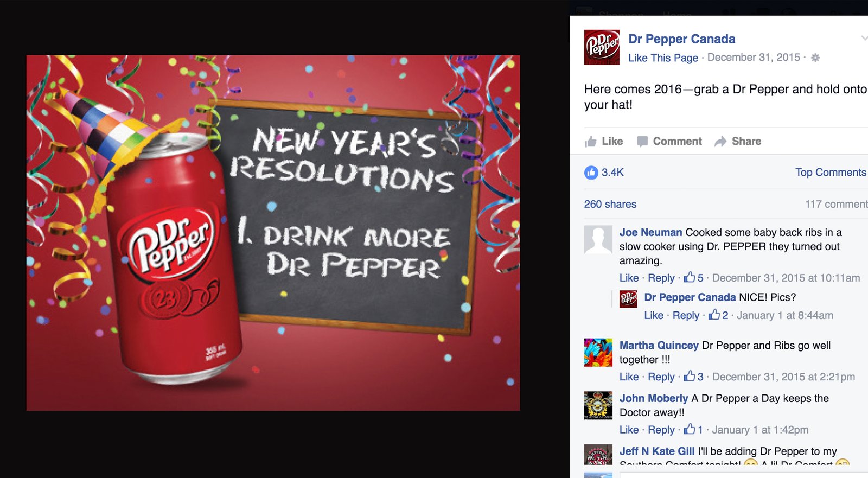Viewport: 868px width, 478px height.
Task: Open the Dr Pepper Canada page name link
Action: point(681,39)
